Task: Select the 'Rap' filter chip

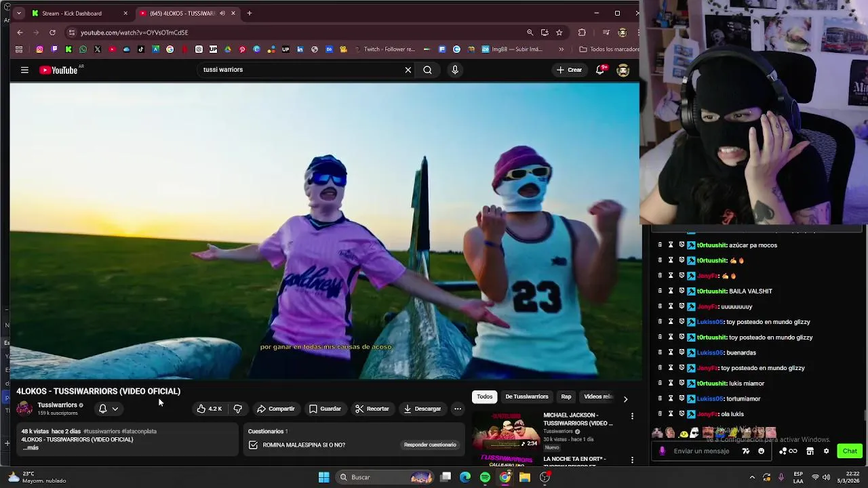Action: pyautogui.click(x=566, y=396)
